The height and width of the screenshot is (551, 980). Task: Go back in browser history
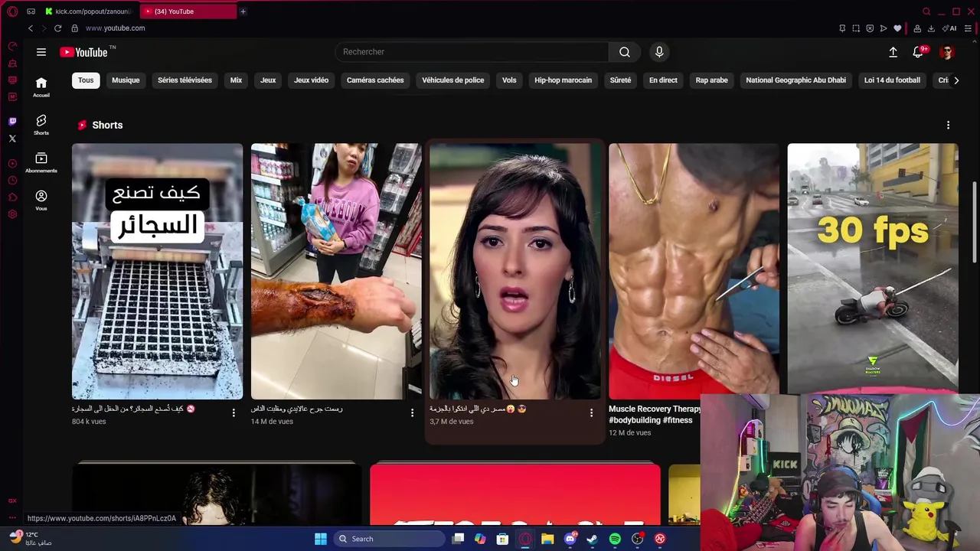(x=31, y=28)
